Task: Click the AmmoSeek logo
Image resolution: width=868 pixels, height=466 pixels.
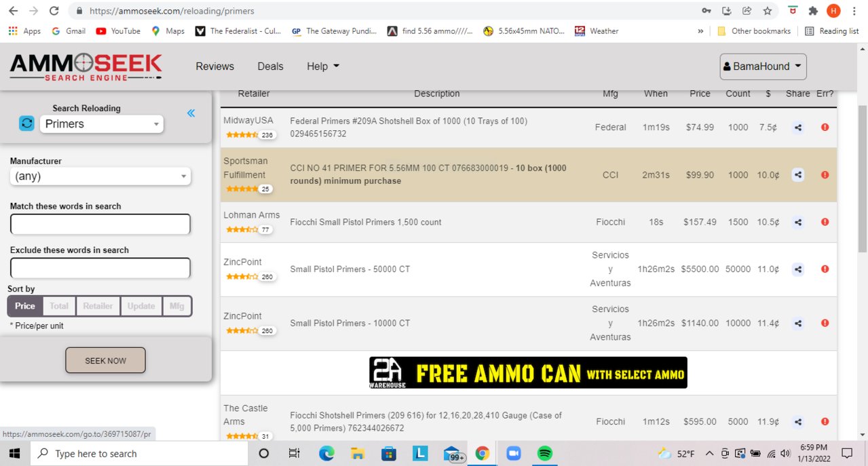Action: click(x=86, y=67)
